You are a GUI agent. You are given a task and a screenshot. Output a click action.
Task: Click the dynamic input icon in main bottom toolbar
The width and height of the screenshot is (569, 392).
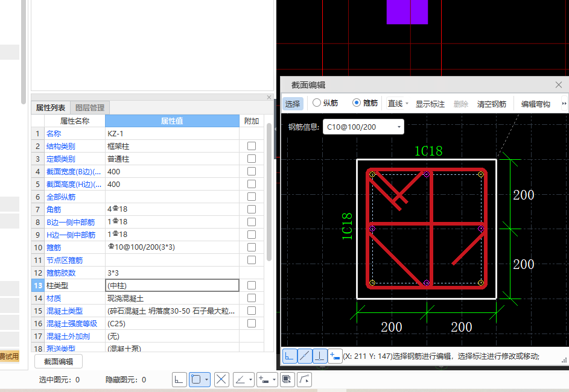pyautogui.click(x=264, y=380)
